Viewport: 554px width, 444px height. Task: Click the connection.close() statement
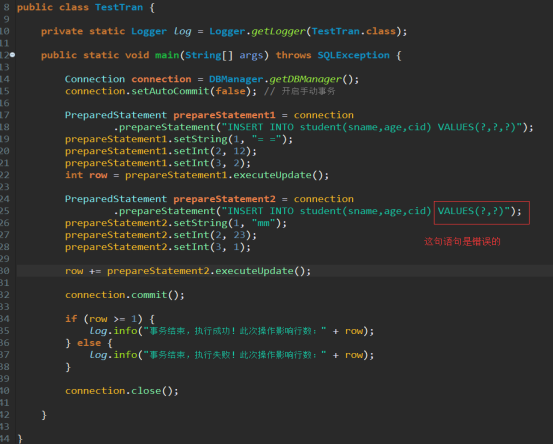[122, 391]
